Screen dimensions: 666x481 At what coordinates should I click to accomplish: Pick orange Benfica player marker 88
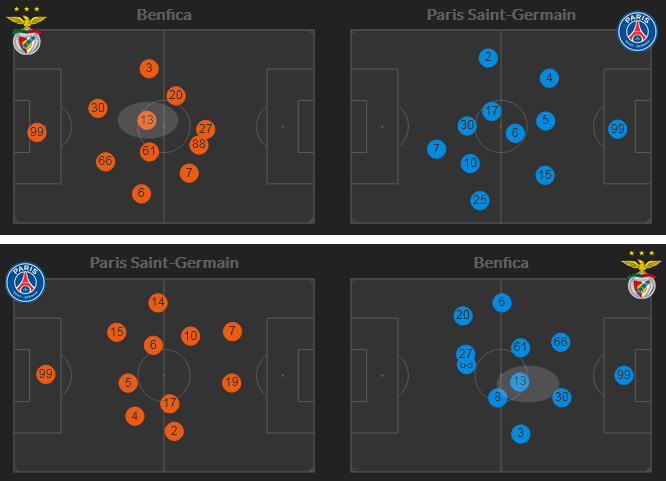[x=198, y=144]
